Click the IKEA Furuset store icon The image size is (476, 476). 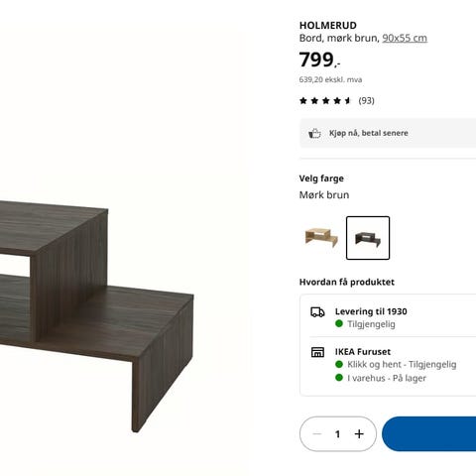317,352
